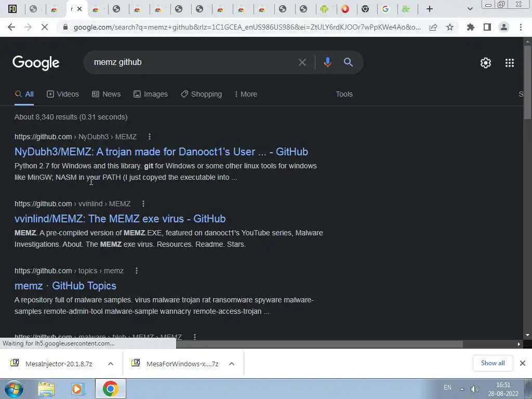
Task: Submit search with magnifier icon
Action: tap(348, 62)
